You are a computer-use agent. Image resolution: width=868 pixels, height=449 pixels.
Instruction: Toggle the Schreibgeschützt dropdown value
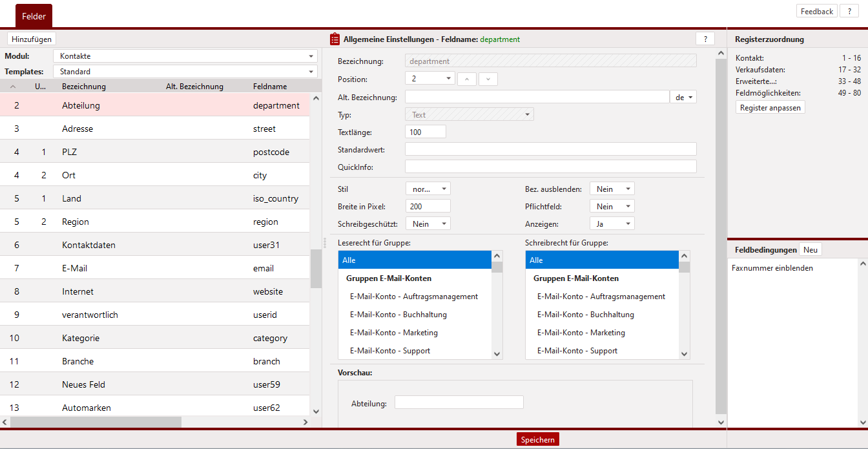click(428, 224)
